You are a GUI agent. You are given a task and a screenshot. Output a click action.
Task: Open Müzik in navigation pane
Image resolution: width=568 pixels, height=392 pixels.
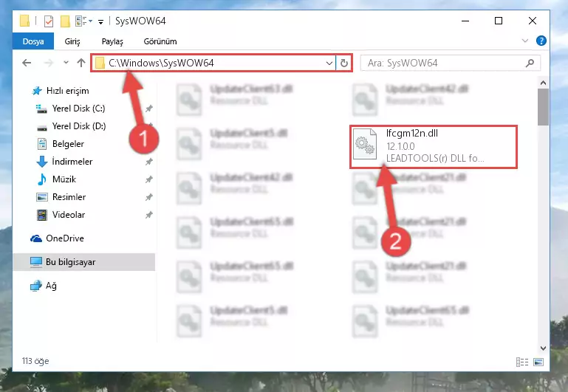pyautogui.click(x=64, y=179)
